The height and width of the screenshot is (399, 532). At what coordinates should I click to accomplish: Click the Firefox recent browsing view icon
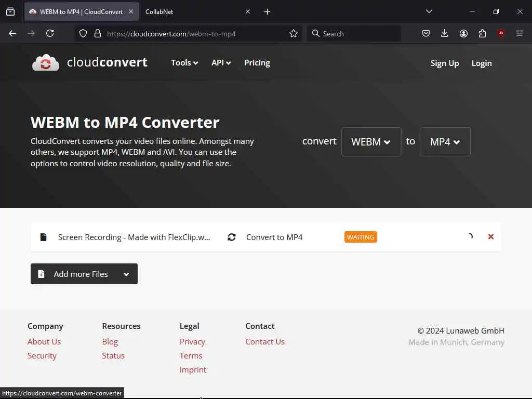coord(10,12)
